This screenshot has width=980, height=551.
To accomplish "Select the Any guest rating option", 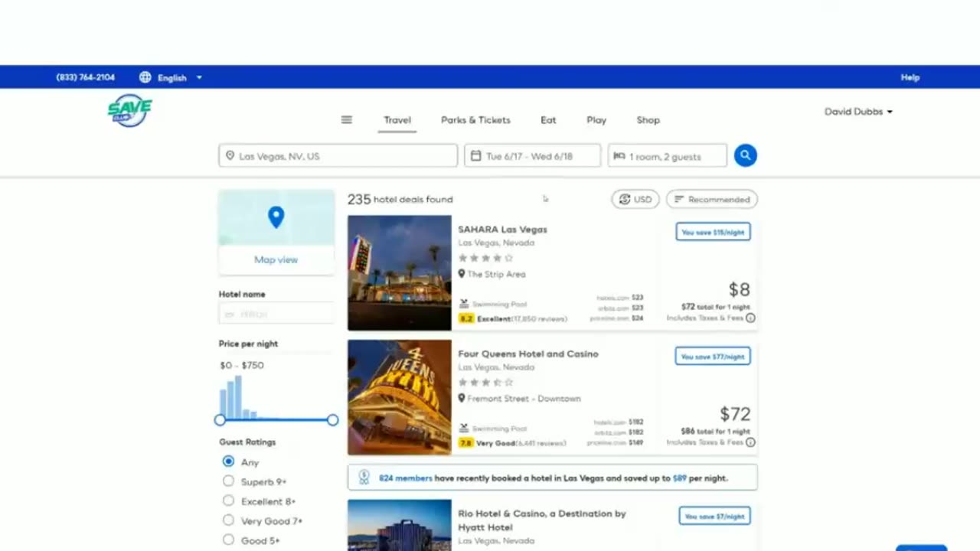I will (x=228, y=461).
